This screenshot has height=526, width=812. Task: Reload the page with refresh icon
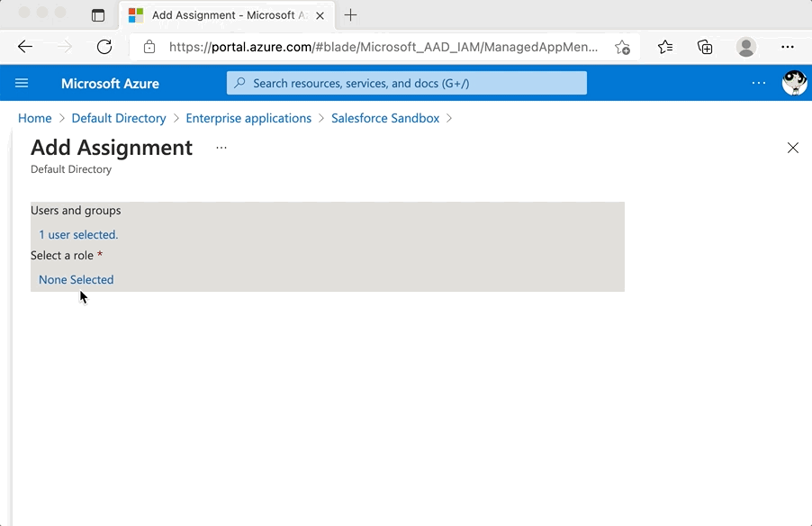pos(104,47)
